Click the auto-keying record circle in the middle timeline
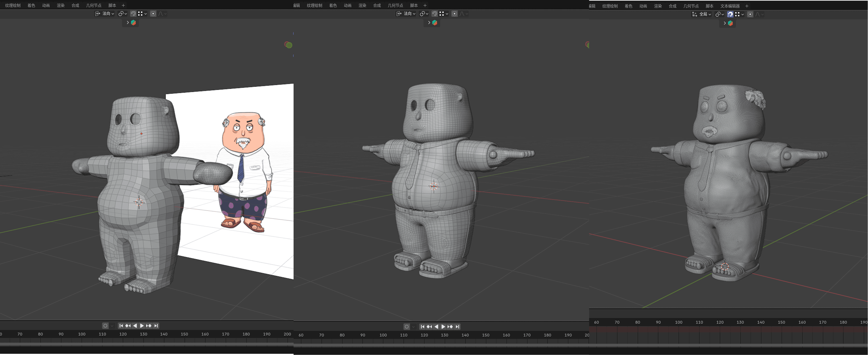The height and width of the screenshot is (355, 868). pos(407,327)
